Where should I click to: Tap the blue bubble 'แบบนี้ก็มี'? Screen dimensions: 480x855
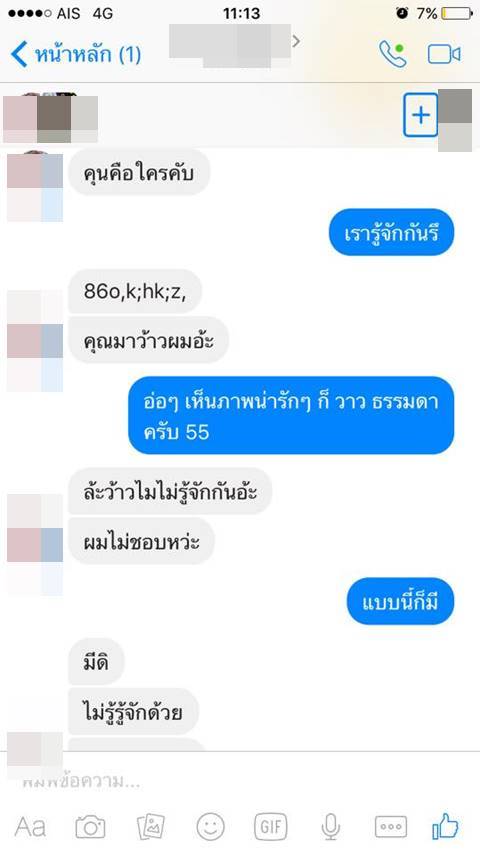point(400,601)
